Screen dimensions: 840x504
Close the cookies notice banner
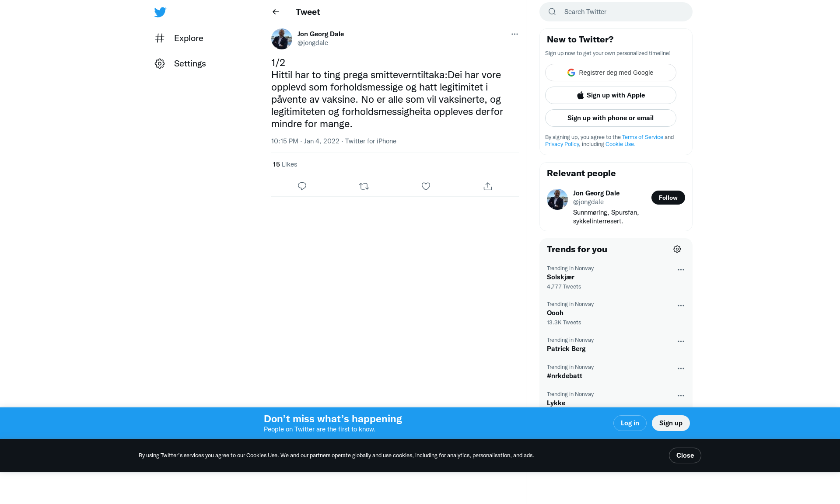[685, 455]
